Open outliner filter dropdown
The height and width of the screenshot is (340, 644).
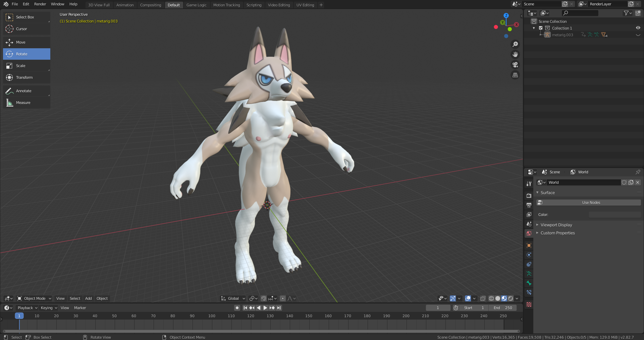click(628, 13)
